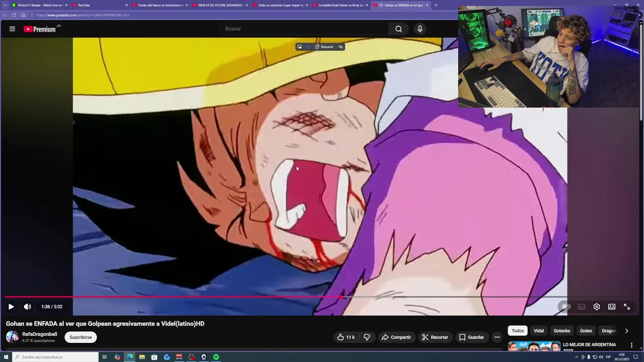
Task: Open a new browser tab
Action: click(x=436, y=5)
